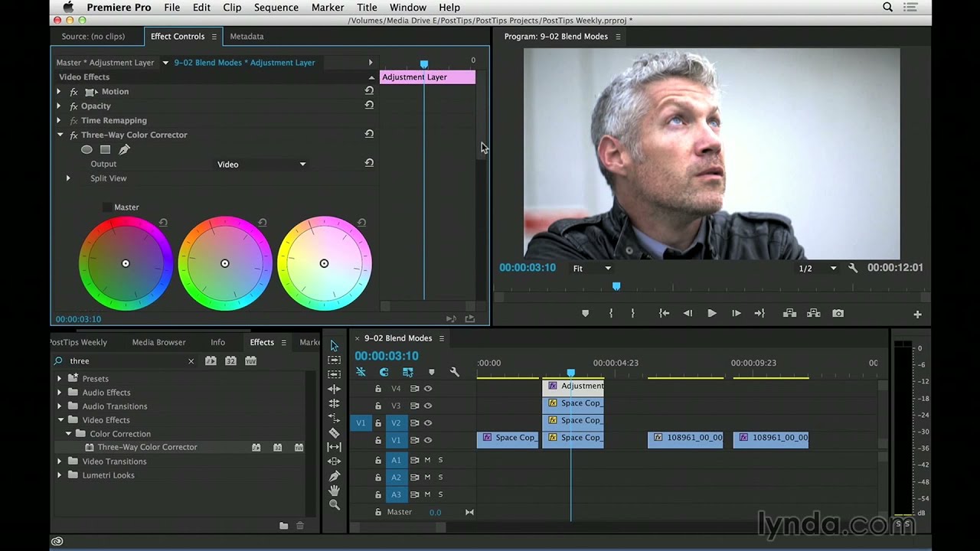Click the effects search field containing three
Viewport: 980px width, 551px height.
click(x=126, y=361)
